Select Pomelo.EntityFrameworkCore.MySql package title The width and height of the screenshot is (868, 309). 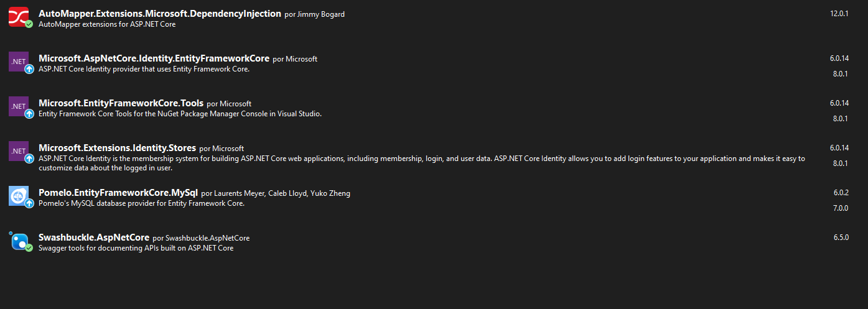118,193
